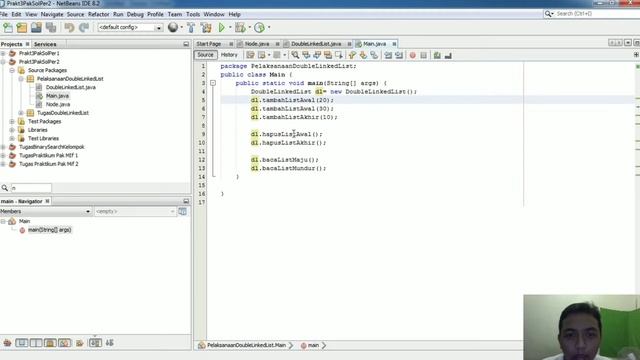Open the Navigate menu
Viewport: 640px width, 360px height.
(52, 14)
